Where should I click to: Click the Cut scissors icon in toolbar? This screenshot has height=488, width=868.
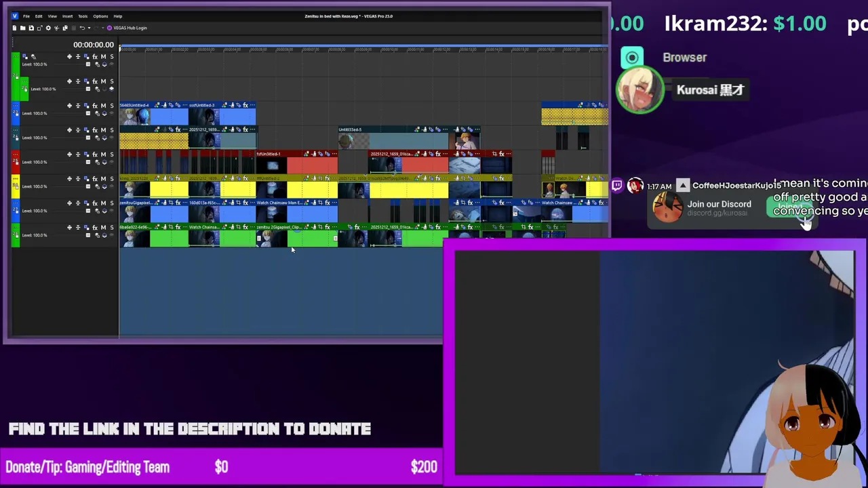coord(56,28)
